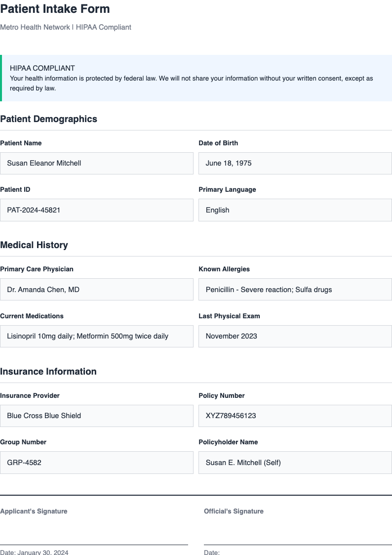Click the Patient Name input field

pos(97,163)
